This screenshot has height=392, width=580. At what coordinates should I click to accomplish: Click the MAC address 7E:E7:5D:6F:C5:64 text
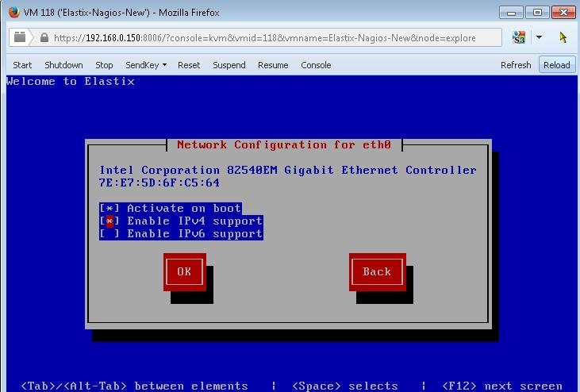pyautogui.click(x=159, y=183)
